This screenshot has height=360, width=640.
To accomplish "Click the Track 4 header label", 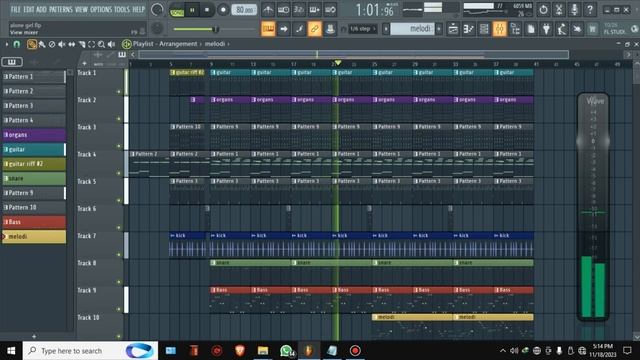I will (x=87, y=155).
